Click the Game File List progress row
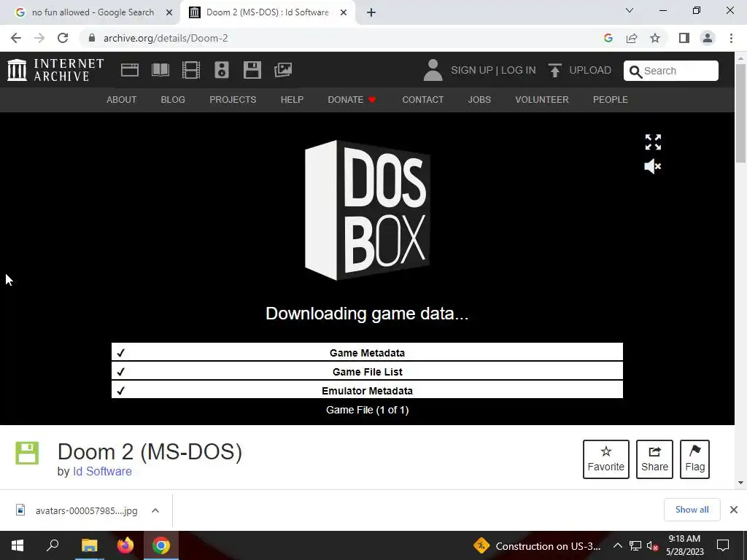747x560 pixels. click(367, 371)
